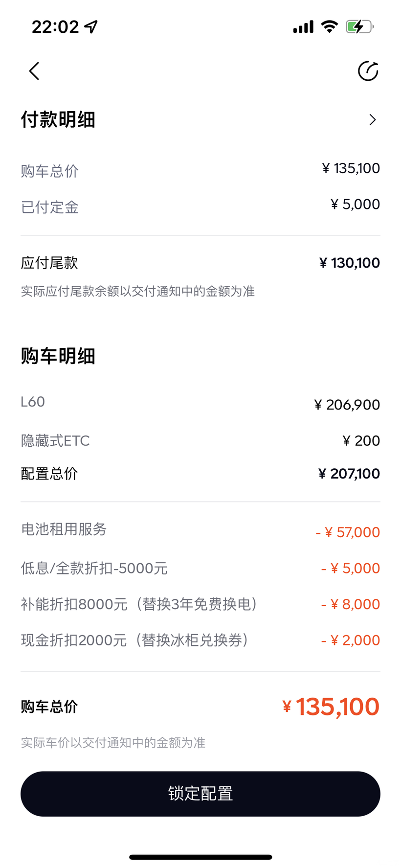Select the 补能折扣8000元 discount label
Image resolution: width=401 pixels, height=868 pixels.
click(139, 605)
